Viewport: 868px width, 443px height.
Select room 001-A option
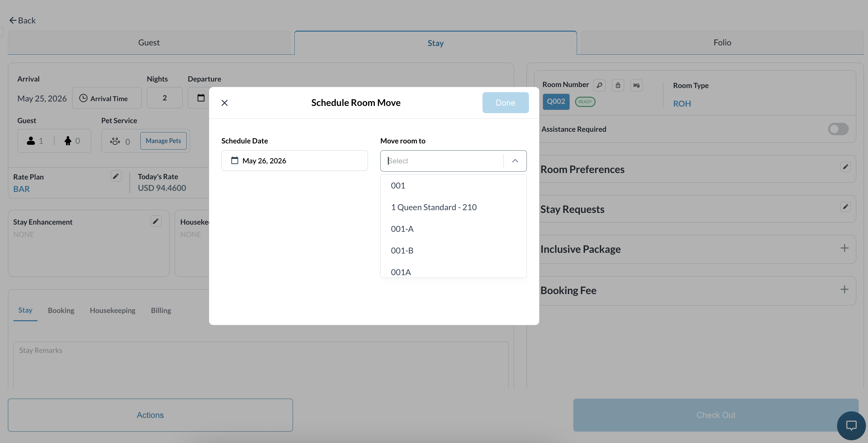(x=454, y=229)
